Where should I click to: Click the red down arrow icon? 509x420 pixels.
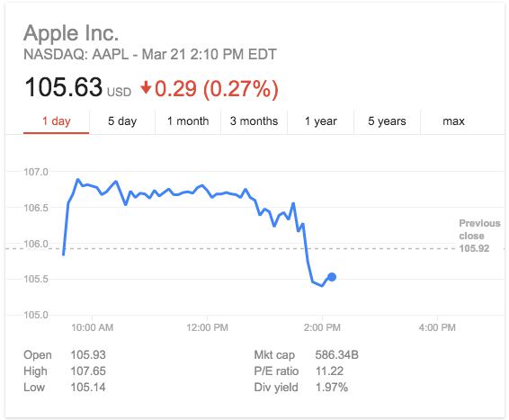[146, 87]
